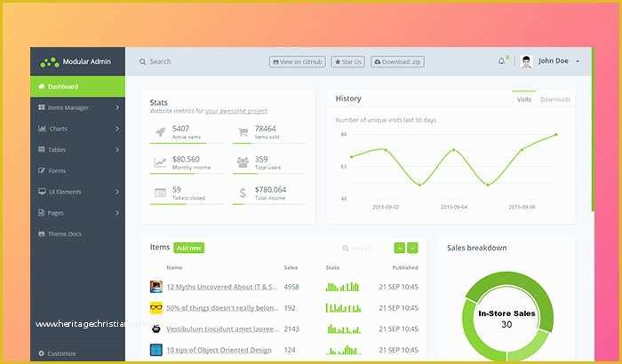
Task: Click the page vertical scrollbar
Action: coord(593,129)
